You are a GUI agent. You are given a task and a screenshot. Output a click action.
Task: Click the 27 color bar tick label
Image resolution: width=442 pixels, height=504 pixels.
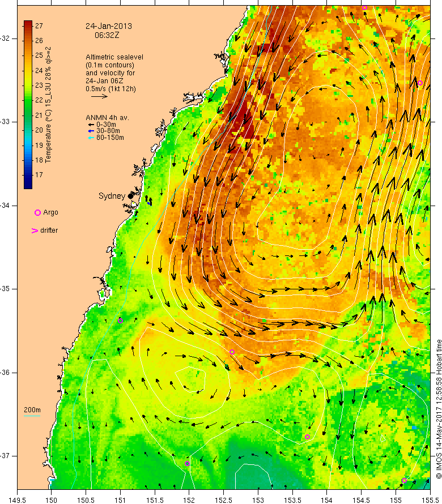(39, 25)
